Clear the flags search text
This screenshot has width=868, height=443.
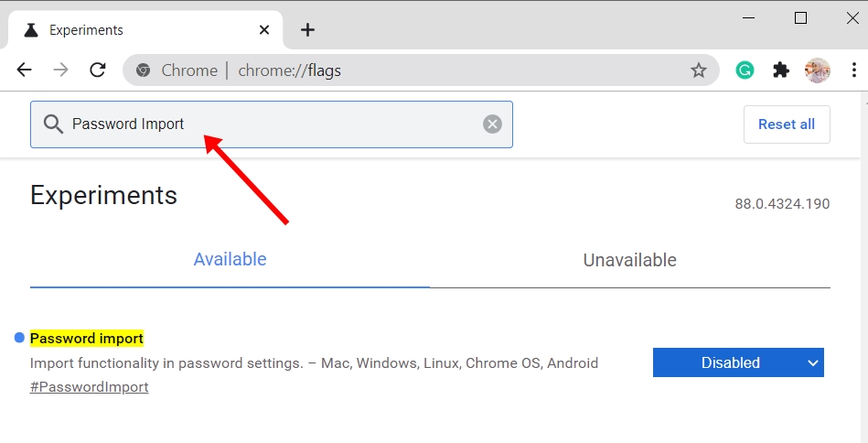pyautogui.click(x=492, y=124)
